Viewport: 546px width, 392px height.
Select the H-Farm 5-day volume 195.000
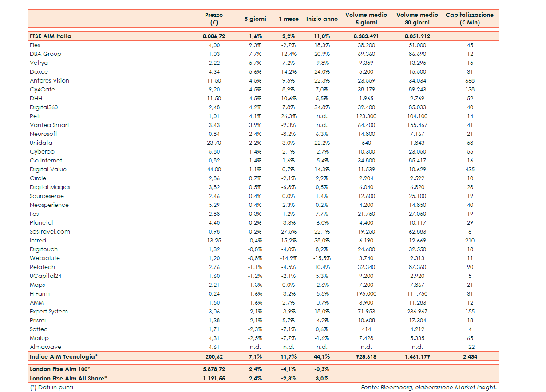click(367, 294)
